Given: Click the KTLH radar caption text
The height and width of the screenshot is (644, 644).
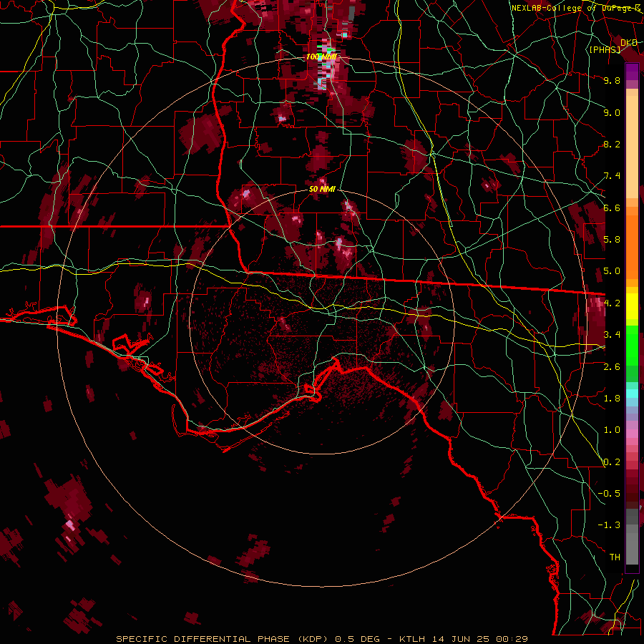Looking at the screenshot, I should 321,639.
